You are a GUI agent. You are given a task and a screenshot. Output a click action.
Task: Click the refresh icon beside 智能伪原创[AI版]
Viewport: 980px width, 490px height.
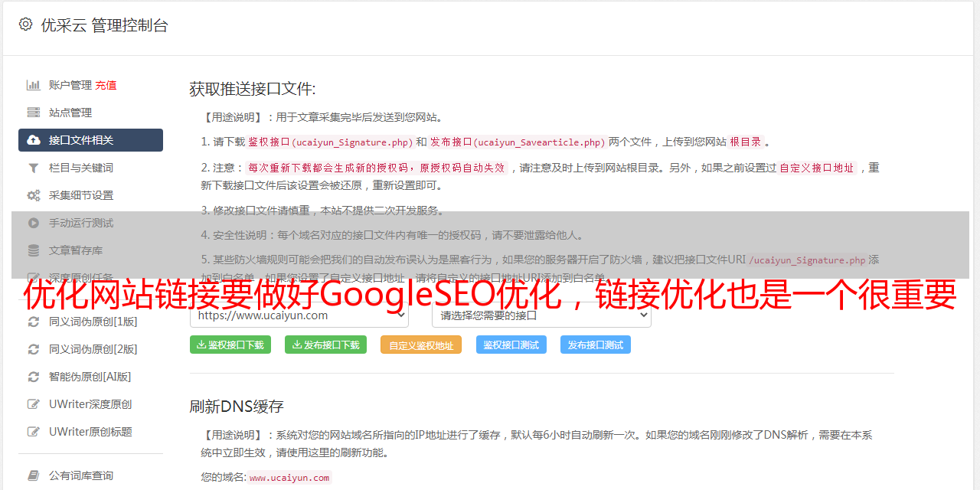[34, 377]
